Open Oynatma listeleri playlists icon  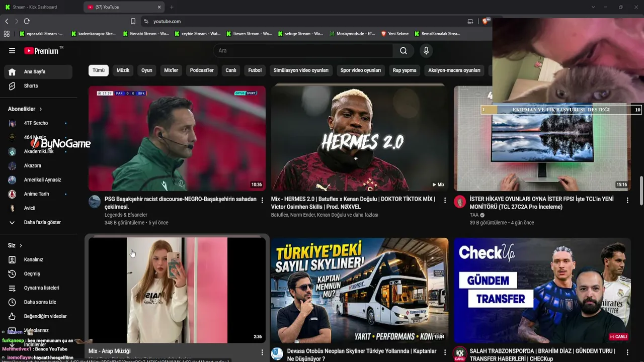coord(12,288)
